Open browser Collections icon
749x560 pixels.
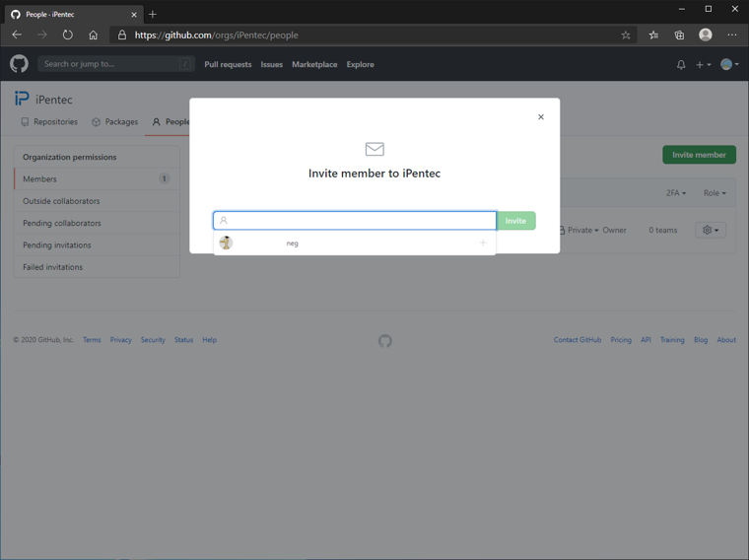click(679, 35)
